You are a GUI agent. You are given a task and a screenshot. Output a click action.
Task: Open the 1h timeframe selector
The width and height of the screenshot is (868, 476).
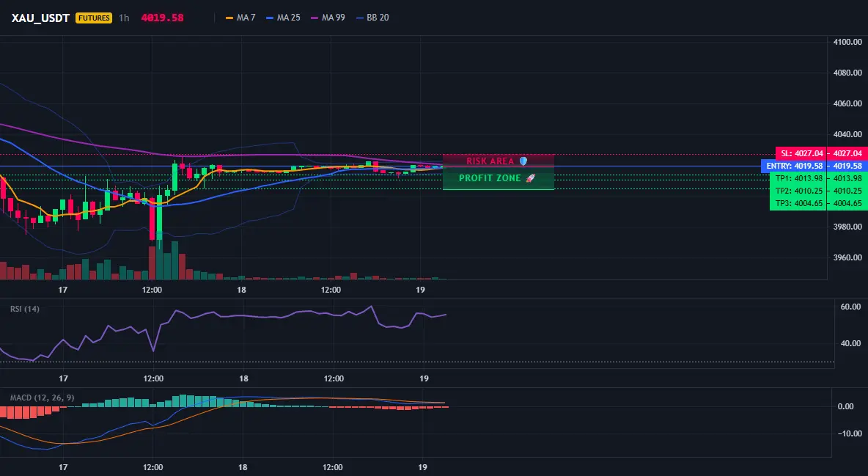(124, 18)
